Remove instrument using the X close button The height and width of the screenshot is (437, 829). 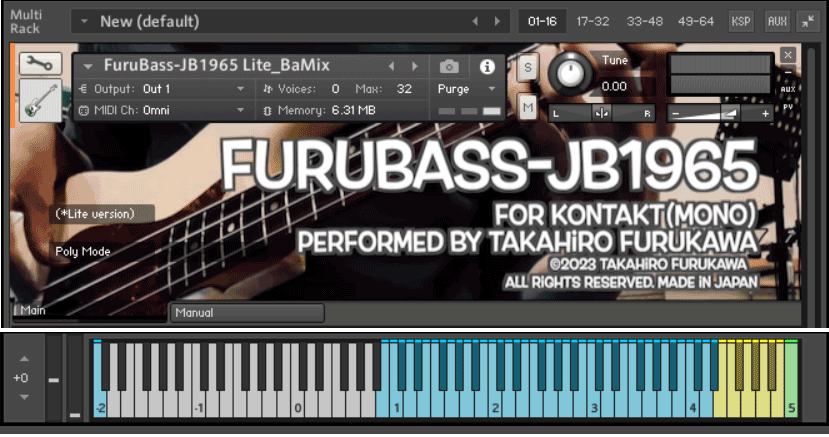pyautogui.click(x=788, y=54)
